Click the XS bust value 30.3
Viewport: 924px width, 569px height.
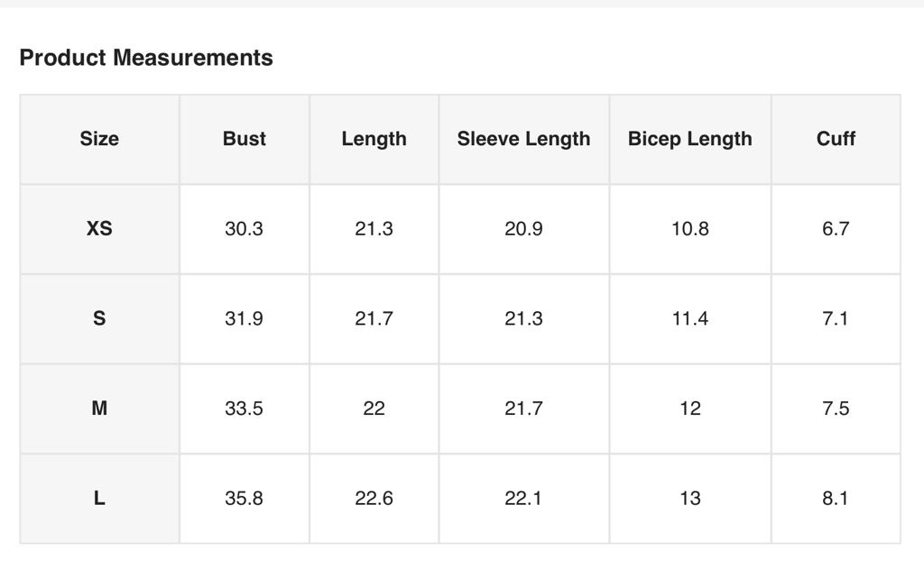(x=244, y=229)
